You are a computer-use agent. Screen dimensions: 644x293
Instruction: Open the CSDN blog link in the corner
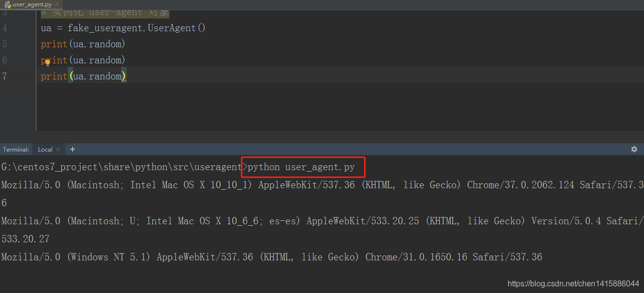(x=573, y=283)
